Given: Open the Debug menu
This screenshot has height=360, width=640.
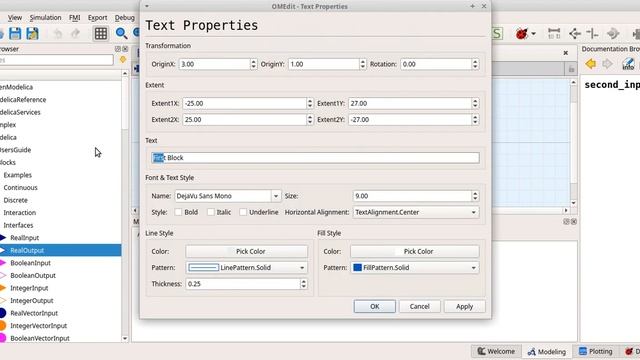Looking at the screenshot, I should [x=124, y=18].
